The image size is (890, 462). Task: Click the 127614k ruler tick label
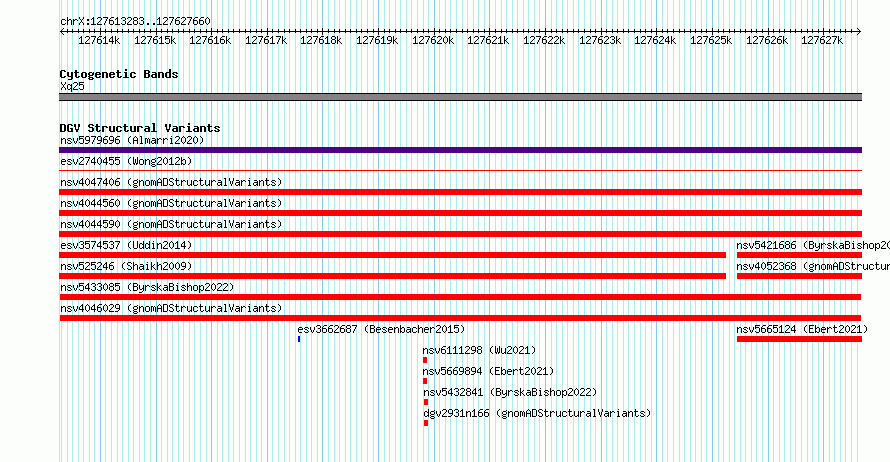pos(99,41)
